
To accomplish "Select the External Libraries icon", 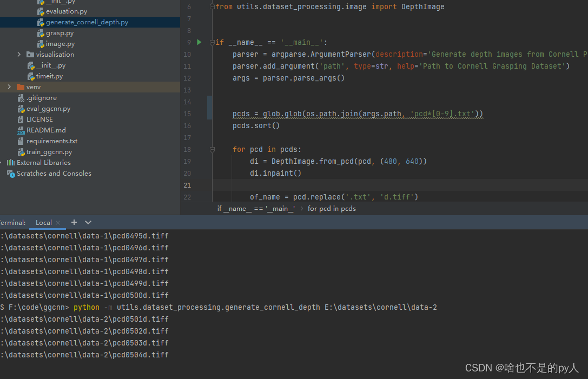I will click(10, 162).
